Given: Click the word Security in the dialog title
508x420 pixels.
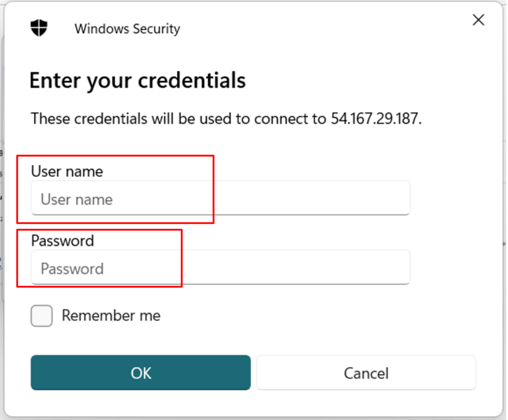Looking at the screenshot, I should tap(156, 28).
